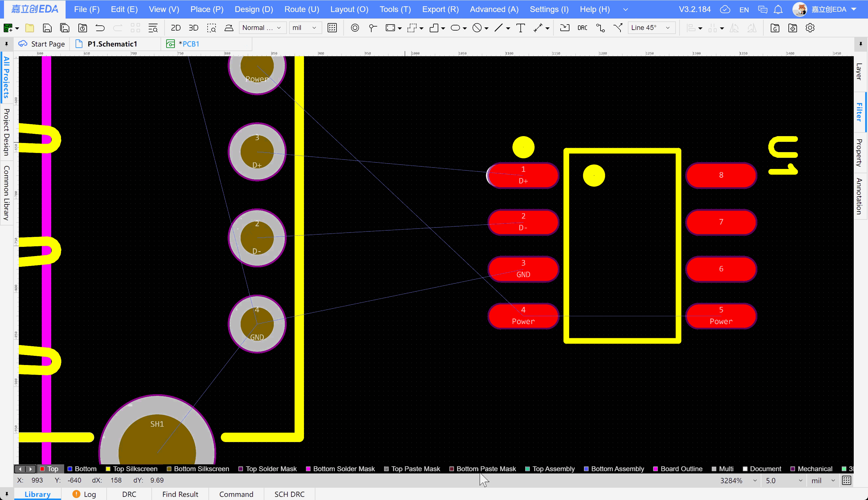
Task: Open the Start Page tab
Action: pyautogui.click(x=42, y=44)
